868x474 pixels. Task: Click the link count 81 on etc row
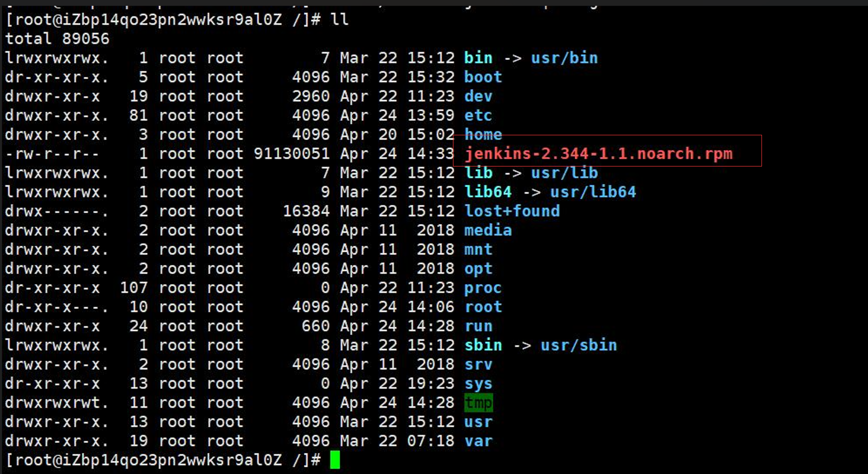coord(139,116)
